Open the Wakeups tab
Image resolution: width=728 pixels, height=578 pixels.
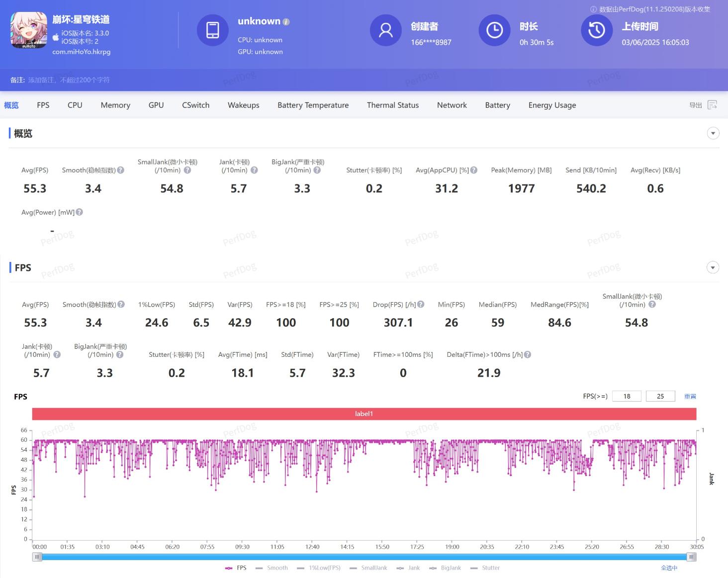244,105
